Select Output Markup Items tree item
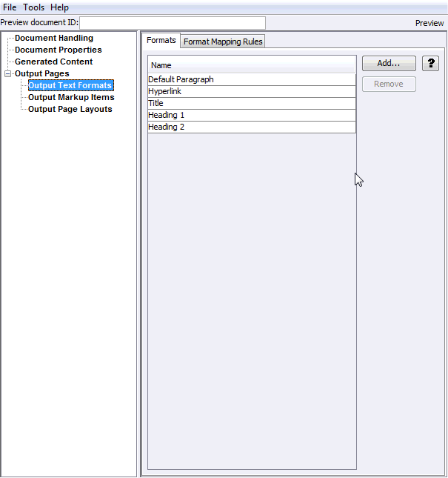Image resolution: width=448 pixels, height=478 pixels. click(x=71, y=97)
